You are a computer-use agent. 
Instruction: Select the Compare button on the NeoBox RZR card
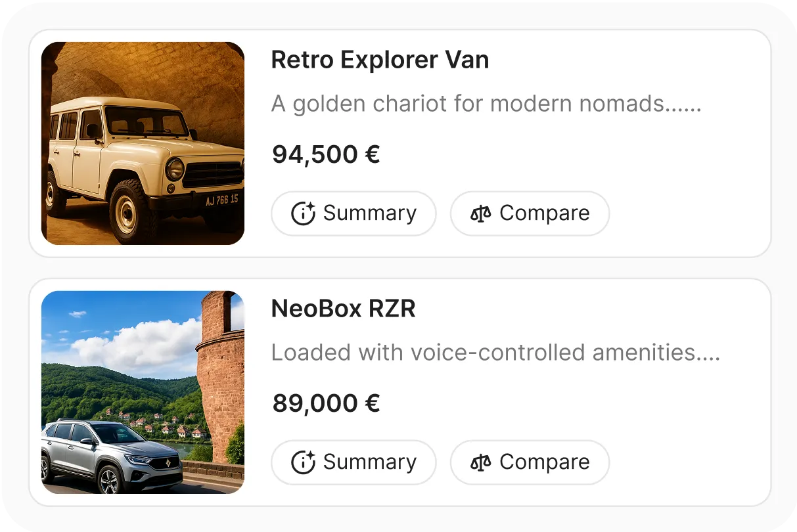(x=530, y=462)
